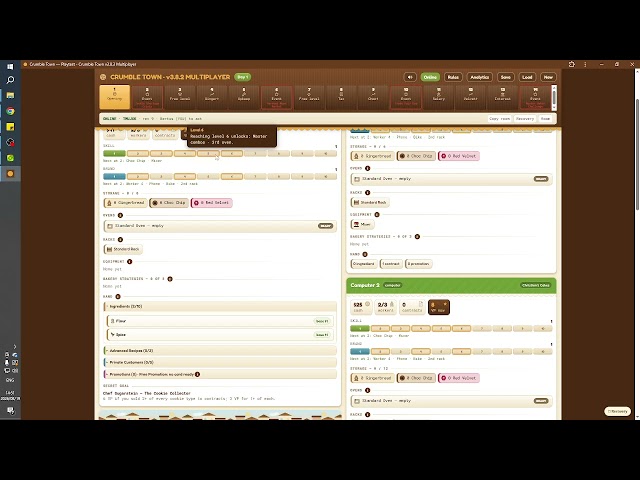The height and width of the screenshot is (480, 640).
Task: Click Computer 2's Red Velvet storage chip
Action: click(x=459, y=378)
